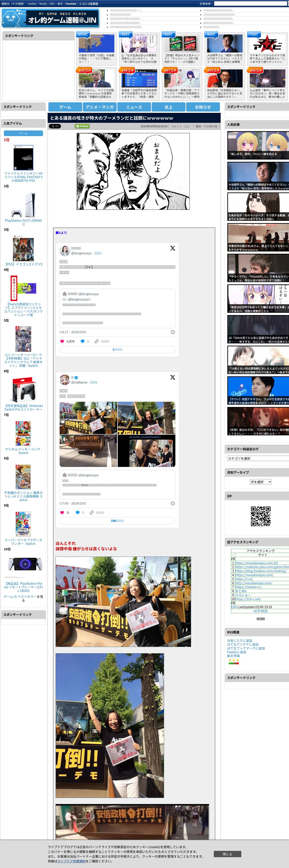This screenshot has height=868, width=289.
Task: Click the コメント(11) link
Action: click(x=181, y=126)
